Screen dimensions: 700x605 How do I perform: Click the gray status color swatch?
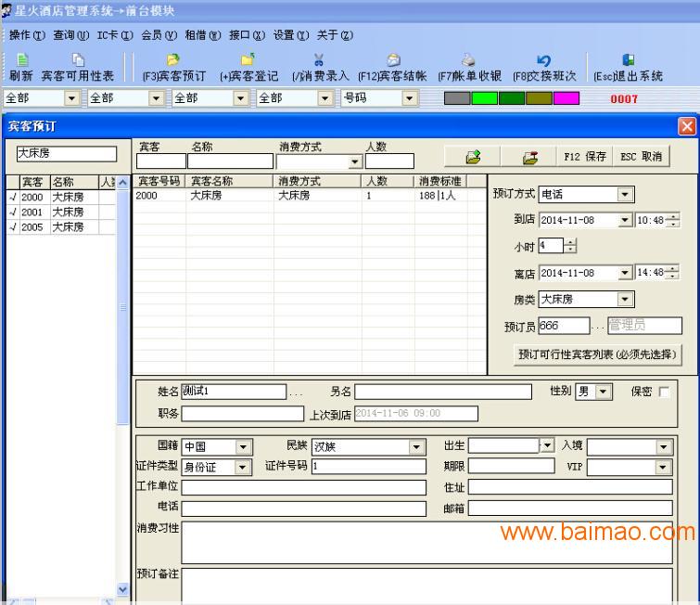tap(457, 98)
